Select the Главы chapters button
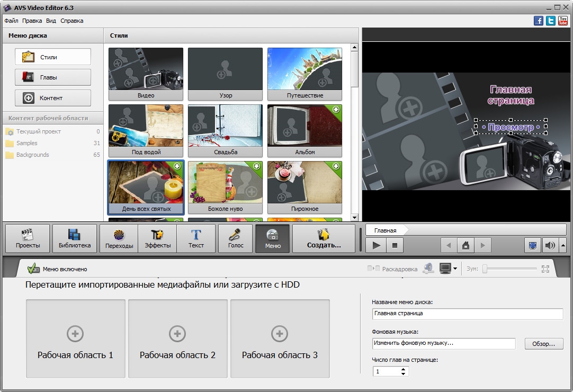 53,77
